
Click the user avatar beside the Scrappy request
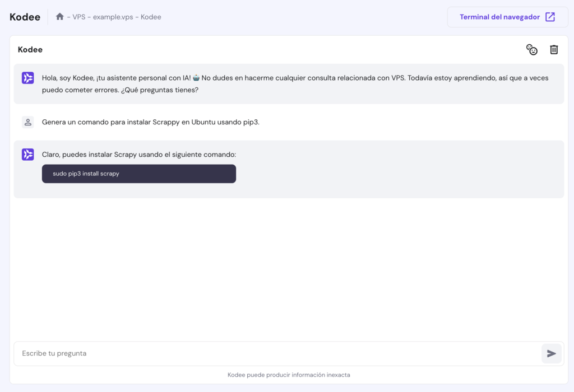click(x=28, y=122)
